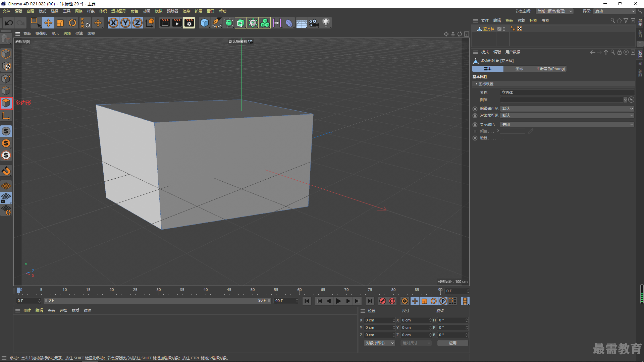Viewport: 644px width, 362px height.
Task: Click Make Editable icon in left sidebar
Action: (6, 39)
